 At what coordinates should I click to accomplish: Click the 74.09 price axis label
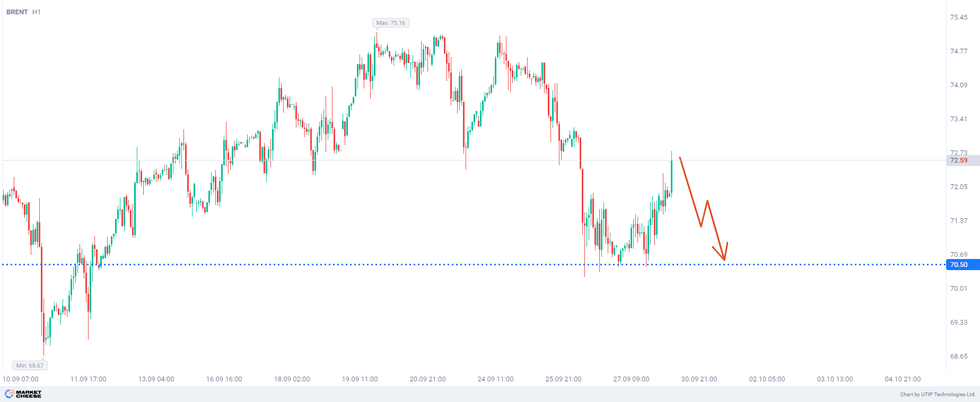(x=958, y=85)
